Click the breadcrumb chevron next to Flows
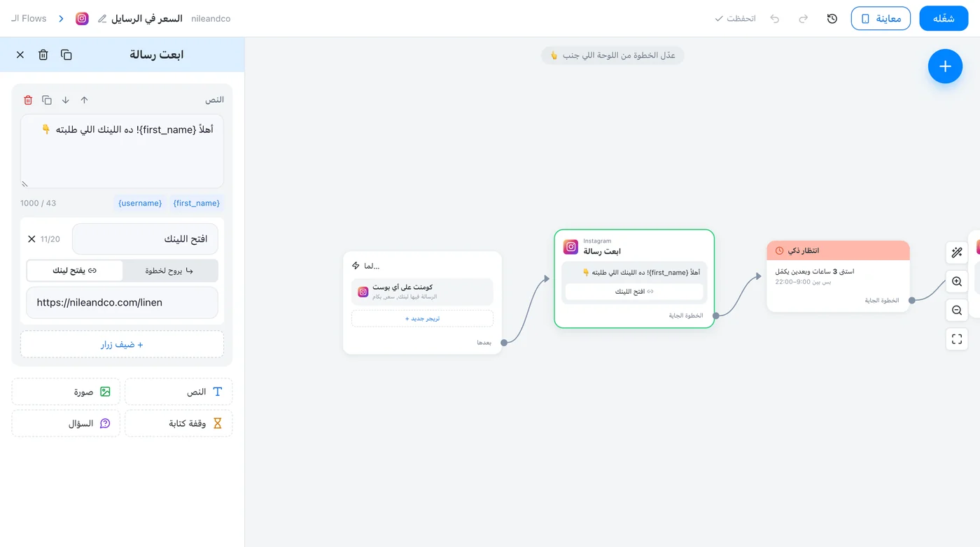980x547 pixels. [61, 19]
